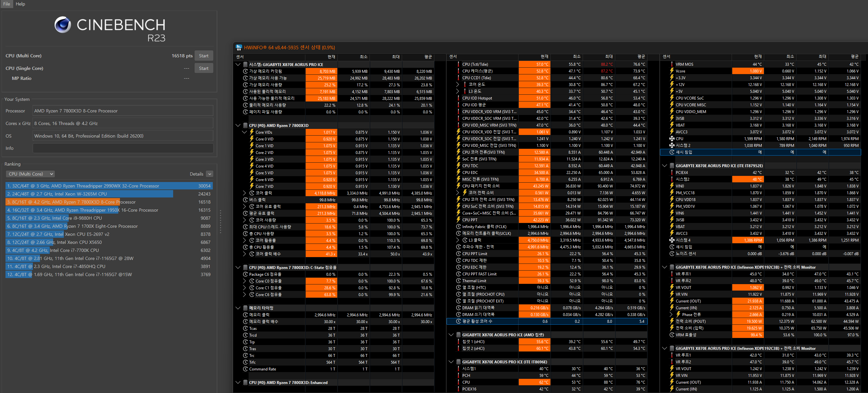The image size is (868, 393).
Task: Click the thermometer icon beside 칩셋 1 (xHCI)
Action: 458,341
